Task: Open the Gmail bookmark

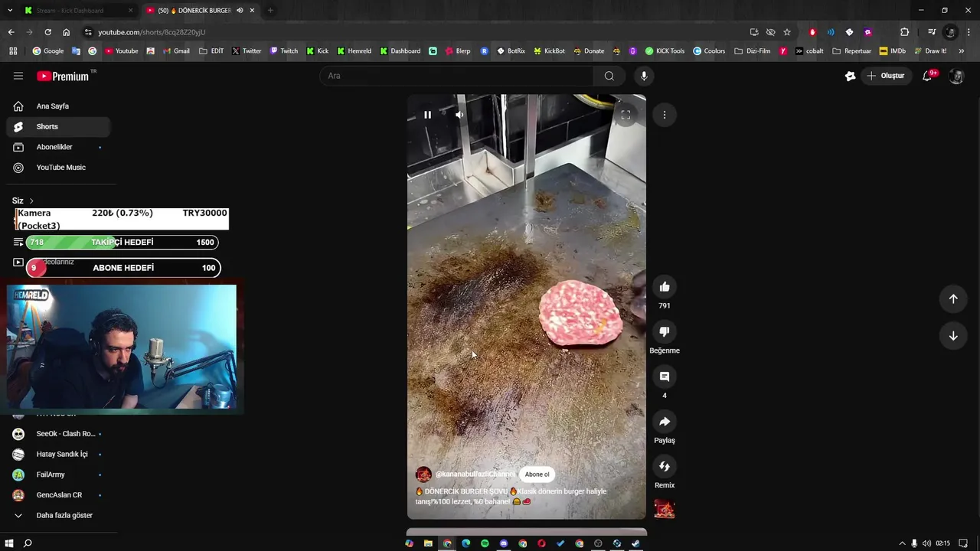Action: 175,51
